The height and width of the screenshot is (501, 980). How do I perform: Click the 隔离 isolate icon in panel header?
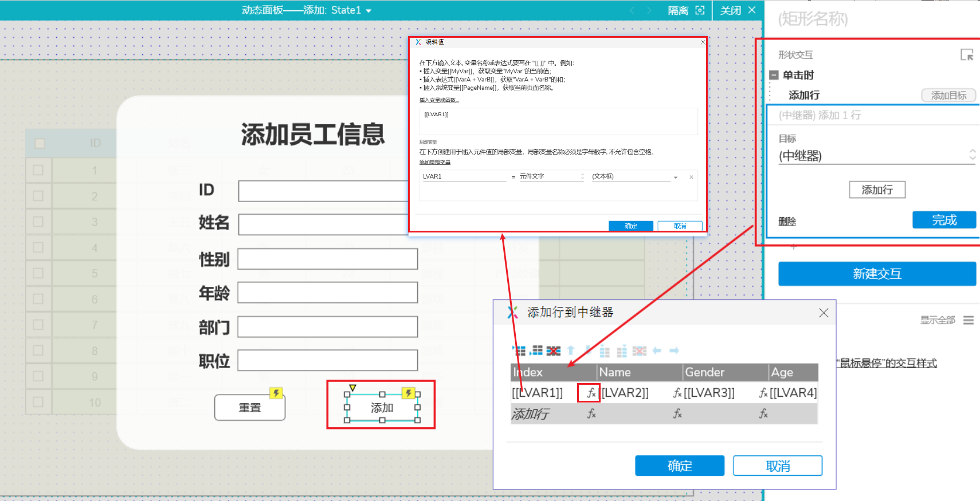(700, 10)
